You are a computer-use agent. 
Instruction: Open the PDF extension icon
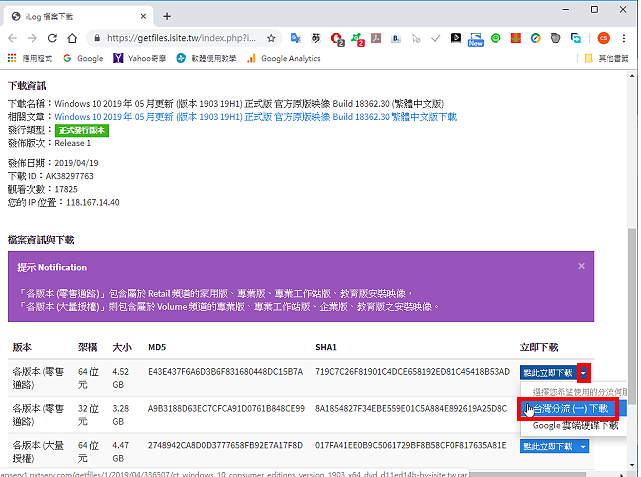coord(376,38)
